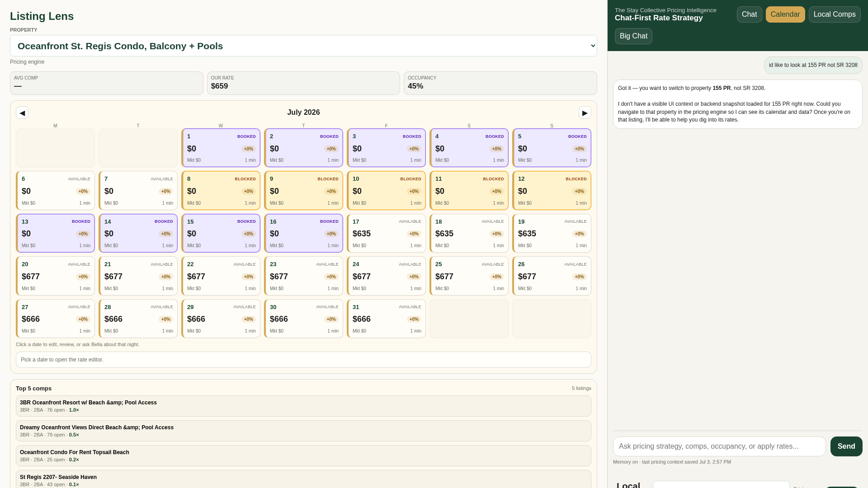
Task: Open St Regis 2207 Seaside Haven comp
Action: coord(303,479)
